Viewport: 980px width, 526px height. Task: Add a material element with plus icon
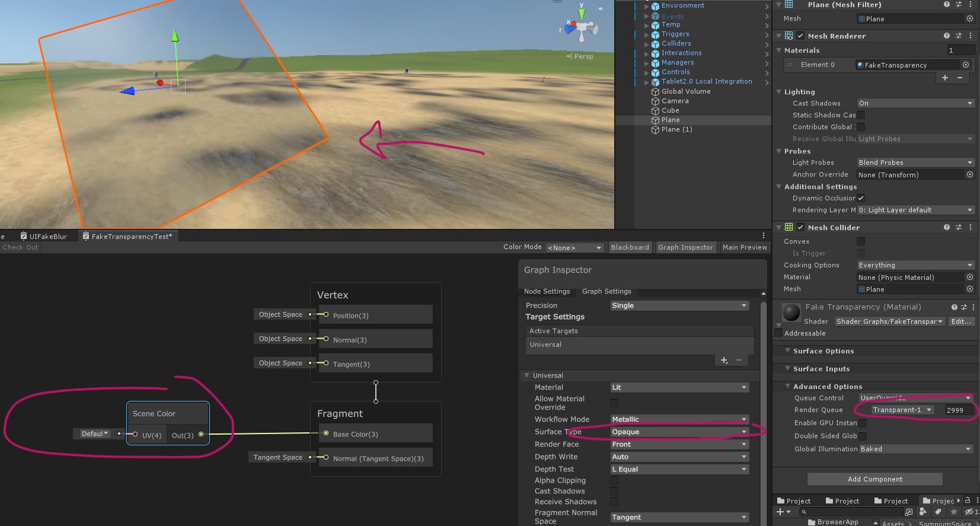(945, 78)
